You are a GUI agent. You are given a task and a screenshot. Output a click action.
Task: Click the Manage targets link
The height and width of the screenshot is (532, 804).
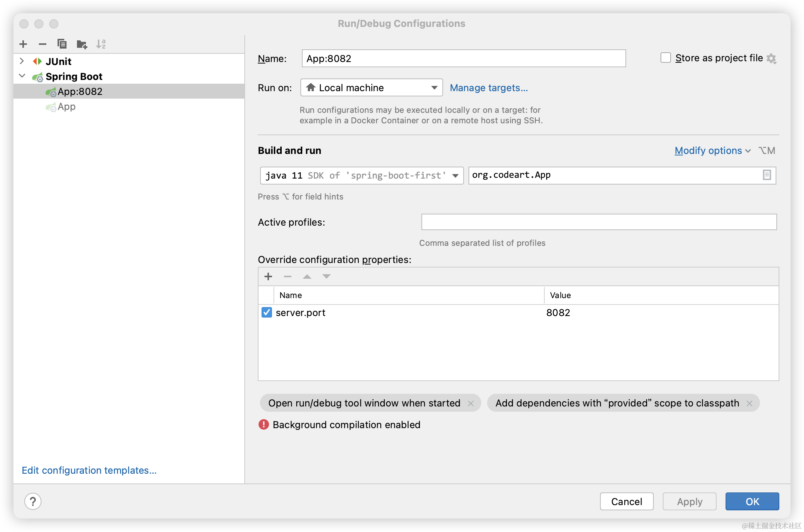489,88
